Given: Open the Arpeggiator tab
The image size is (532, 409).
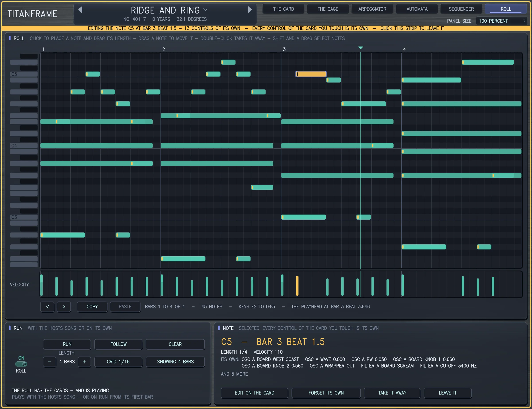Looking at the screenshot, I should (372, 9).
